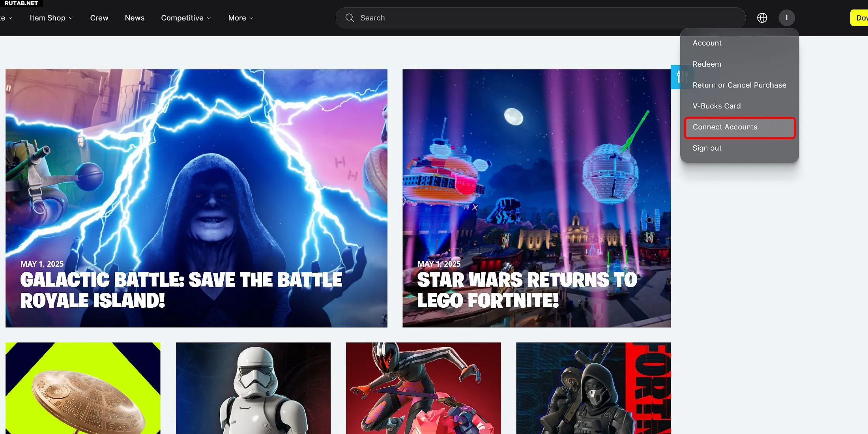Open the red racer character card
Viewport: 868px width, 434px height.
coord(423,388)
